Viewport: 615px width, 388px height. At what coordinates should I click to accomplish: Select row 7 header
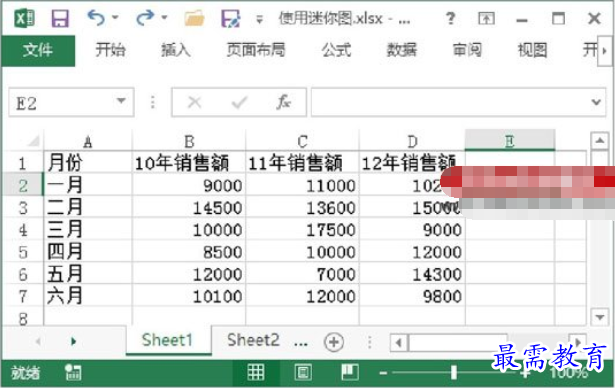pos(23,296)
